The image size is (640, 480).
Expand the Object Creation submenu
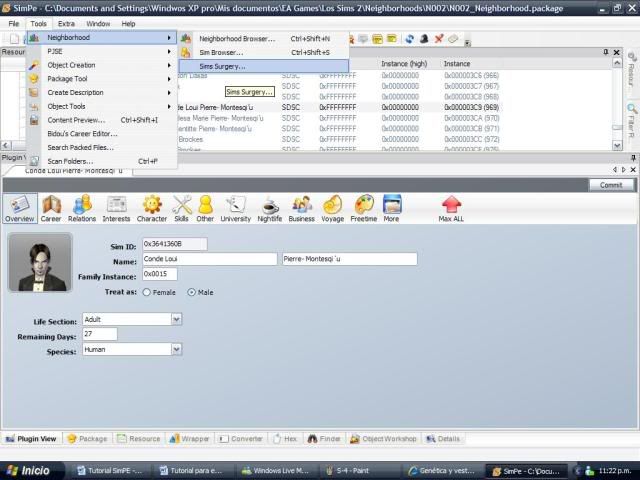pyautogui.click(x=102, y=65)
